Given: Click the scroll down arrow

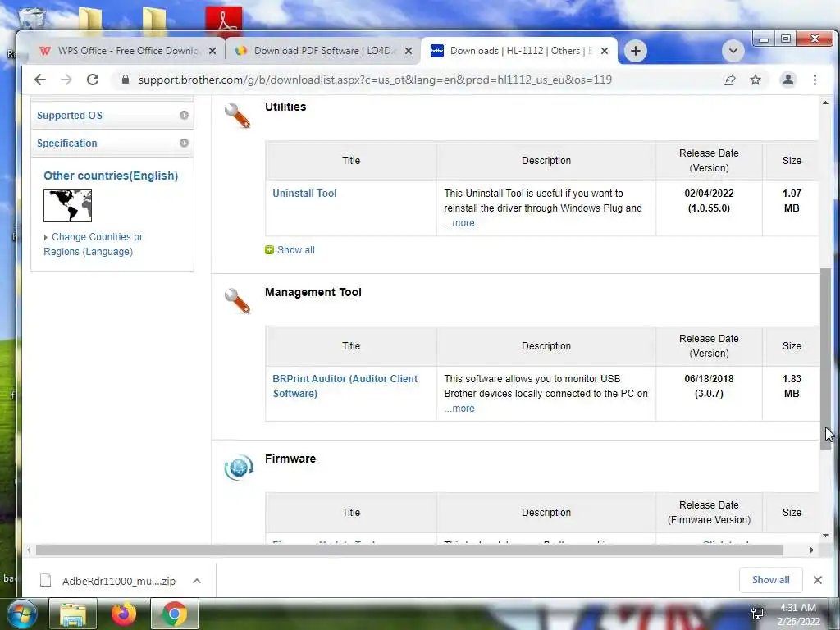Looking at the screenshot, I should (x=825, y=536).
